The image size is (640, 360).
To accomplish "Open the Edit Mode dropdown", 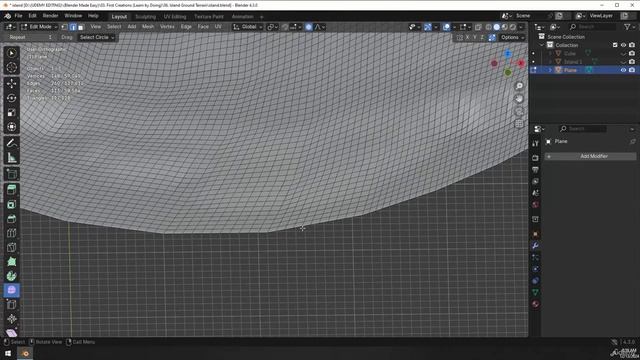I will coord(39,27).
